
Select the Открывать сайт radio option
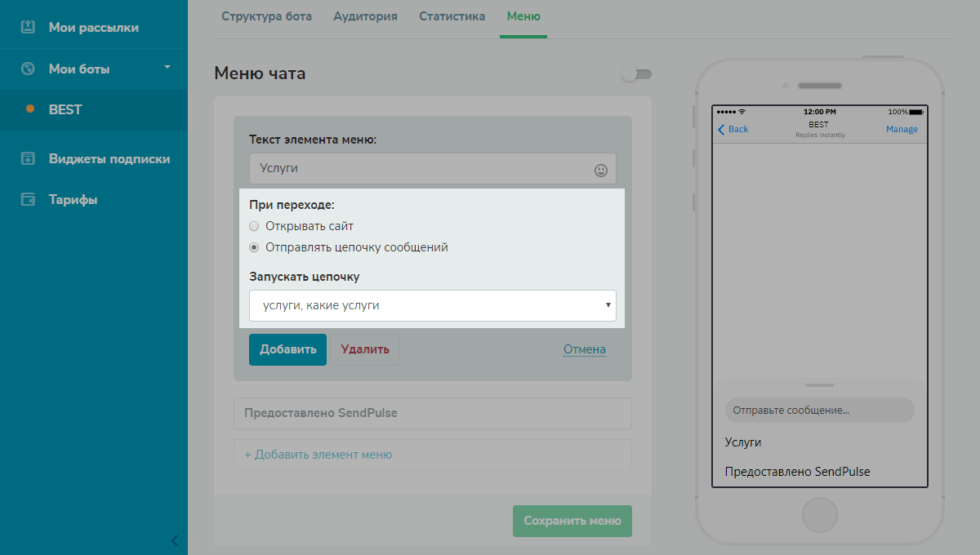pyautogui.click(x=254, y=226)
